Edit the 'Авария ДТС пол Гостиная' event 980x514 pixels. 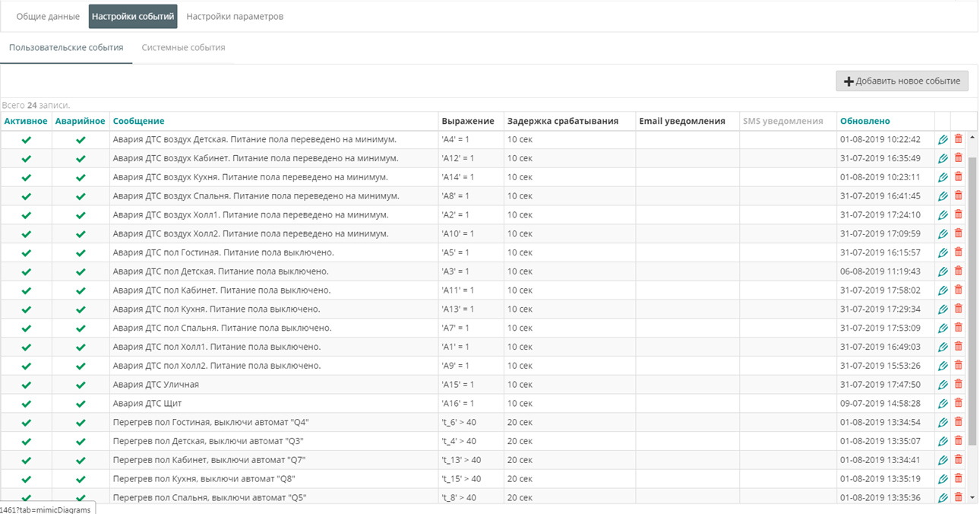[x=943, y=252]
